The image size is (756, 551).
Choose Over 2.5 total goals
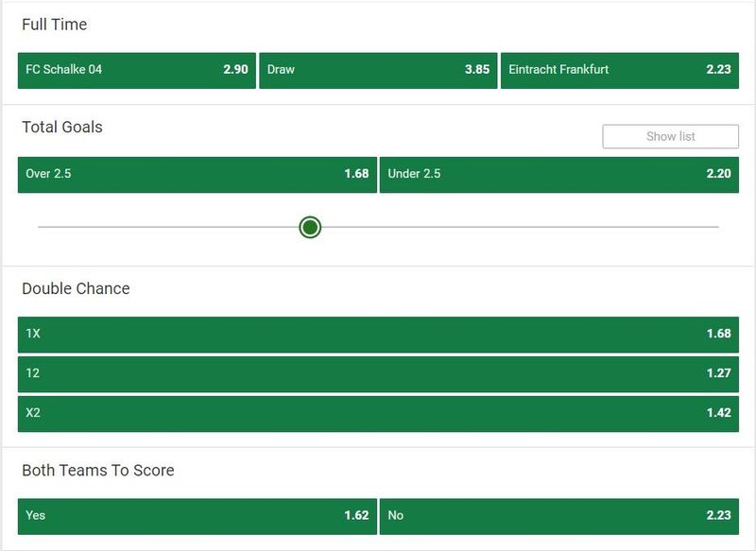[198, 175]
